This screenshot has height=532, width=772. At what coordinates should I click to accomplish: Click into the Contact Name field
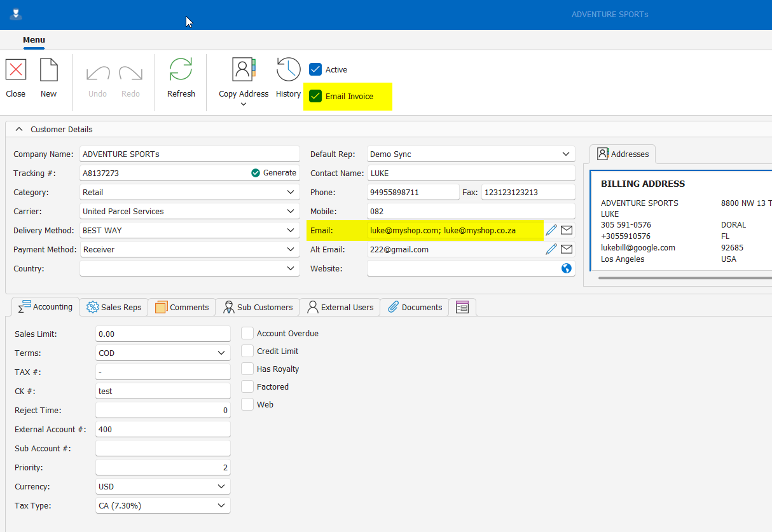(x=471, y=173)
